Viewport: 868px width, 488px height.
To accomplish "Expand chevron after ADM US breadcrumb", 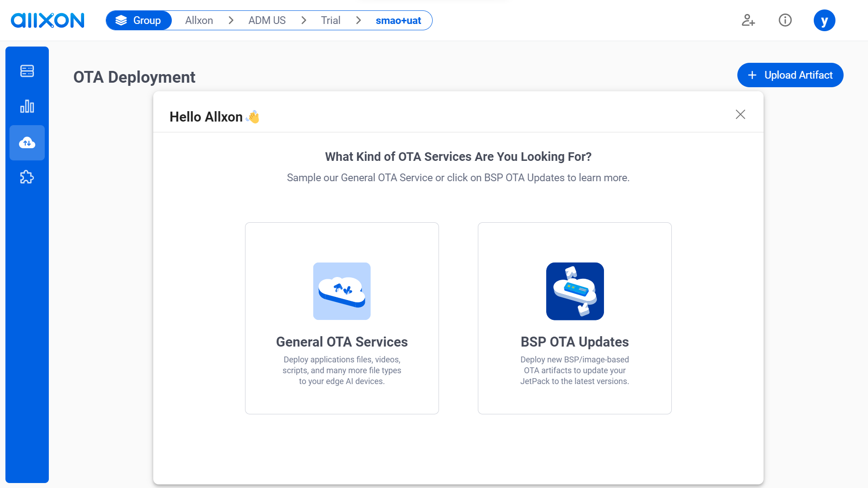I will tap(304, 20).
